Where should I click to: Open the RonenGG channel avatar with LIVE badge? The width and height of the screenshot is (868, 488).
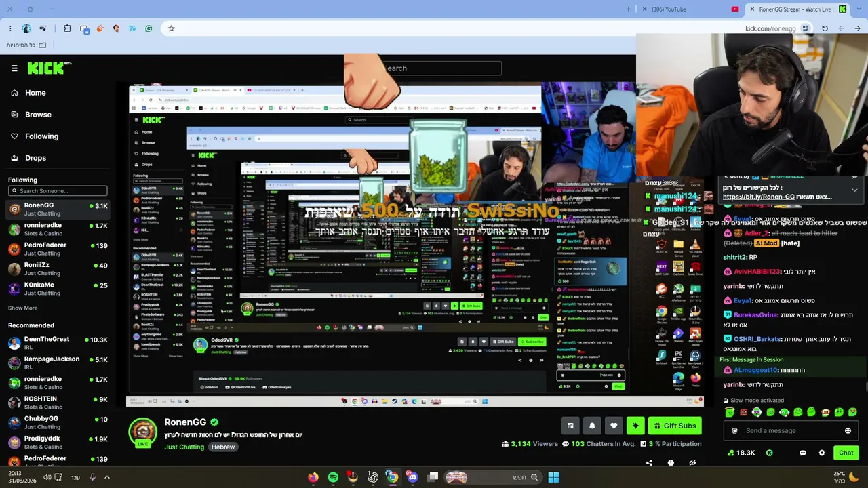(x=142, y=432)
